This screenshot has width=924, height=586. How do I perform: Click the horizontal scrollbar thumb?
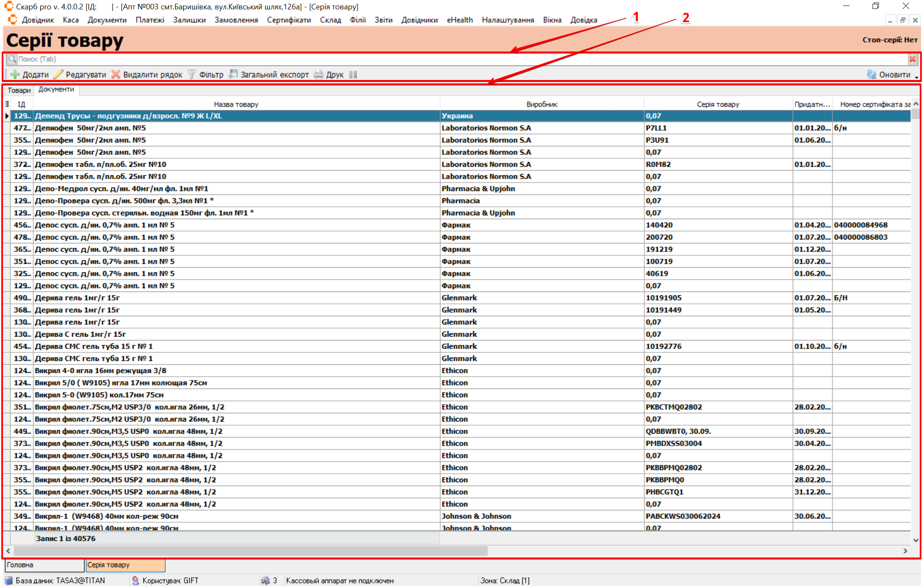[x=251, y=551]
